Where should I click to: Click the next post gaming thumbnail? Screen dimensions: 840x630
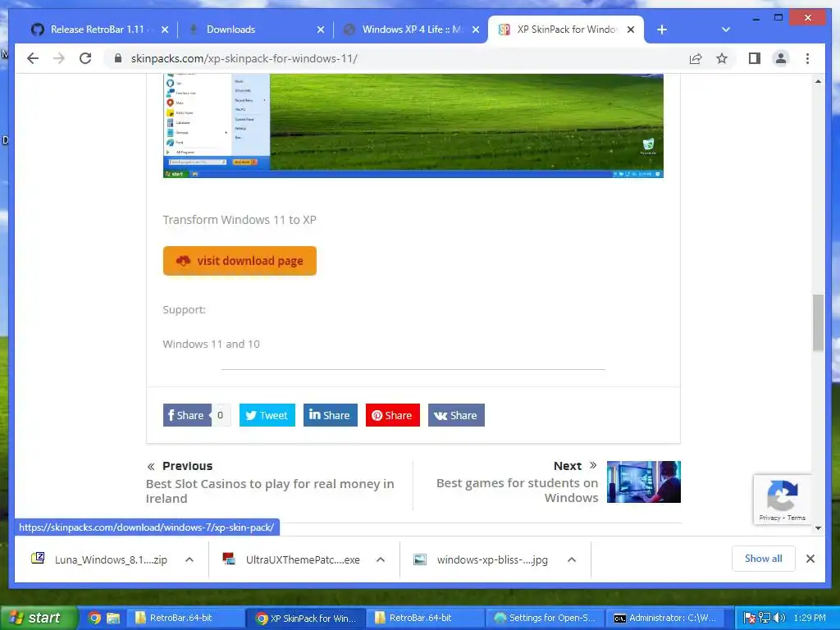643,482
